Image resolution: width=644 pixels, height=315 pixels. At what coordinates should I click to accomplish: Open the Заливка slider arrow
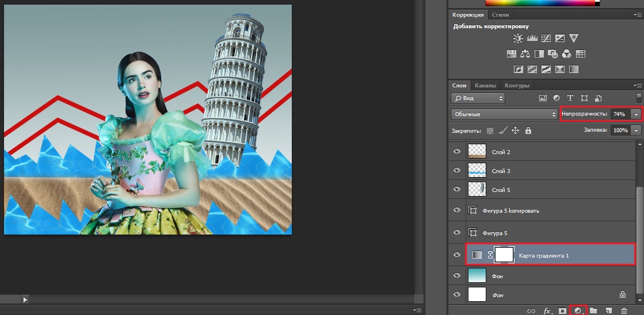[x=636, y=130]
